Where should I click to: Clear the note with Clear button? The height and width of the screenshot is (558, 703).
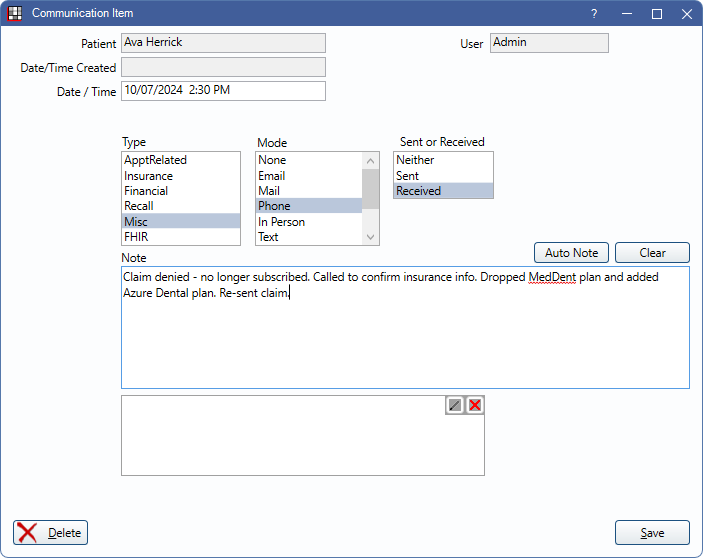652,253
